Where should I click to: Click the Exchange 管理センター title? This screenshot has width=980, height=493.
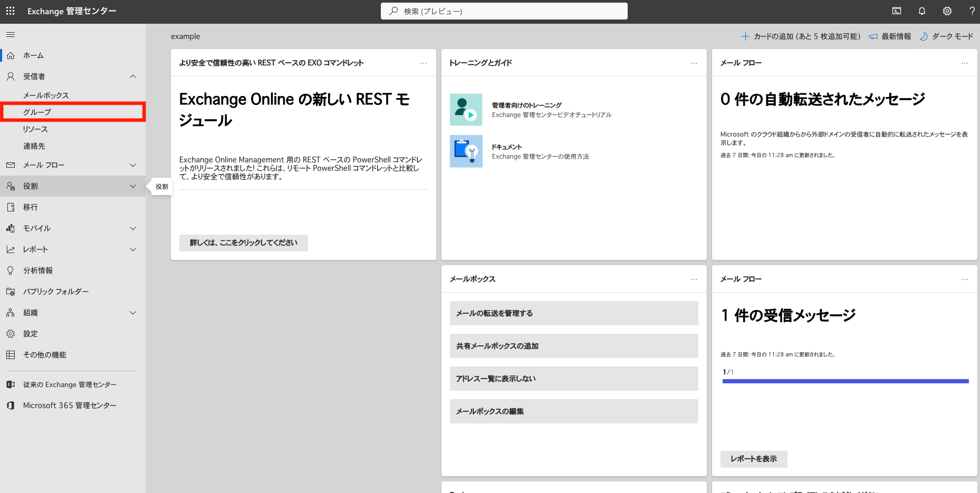click(x=72, y=11)
